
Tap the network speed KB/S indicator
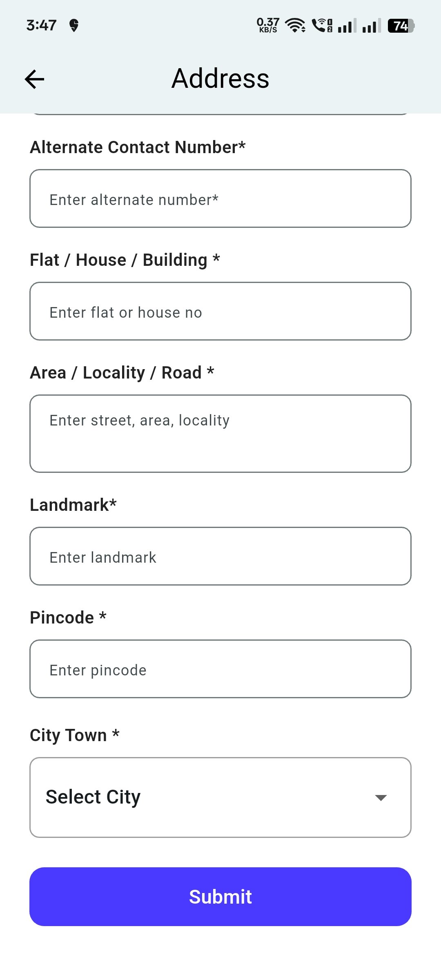[268, 25]
